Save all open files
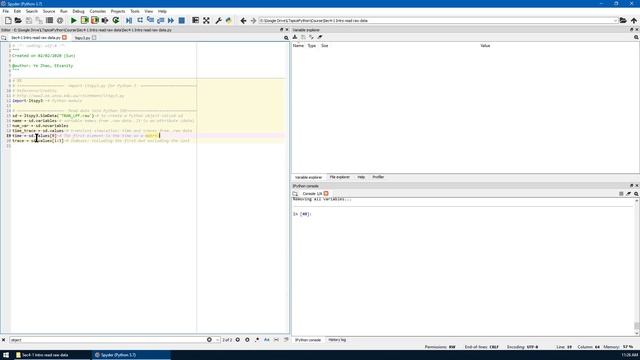The width and height of the screenshot is (640, 360). (39, 20)
